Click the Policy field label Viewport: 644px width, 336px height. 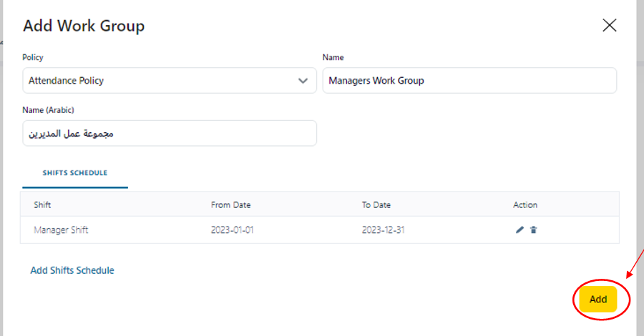tap(33, 58)
